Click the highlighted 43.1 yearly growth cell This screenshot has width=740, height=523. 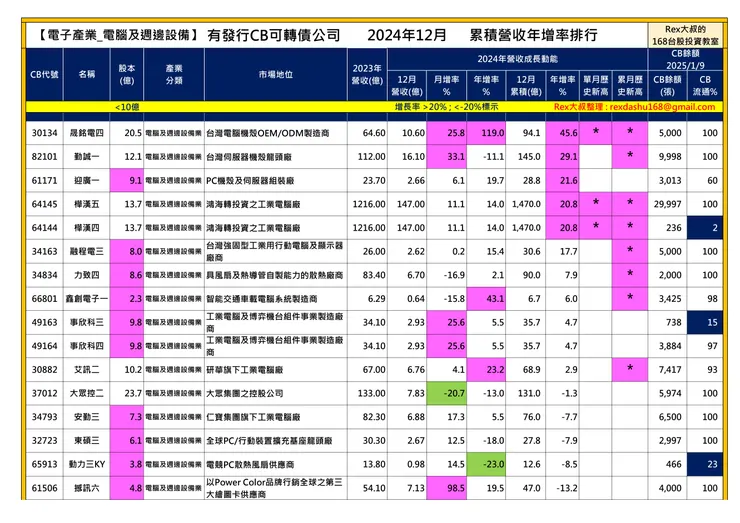[486, 298]
